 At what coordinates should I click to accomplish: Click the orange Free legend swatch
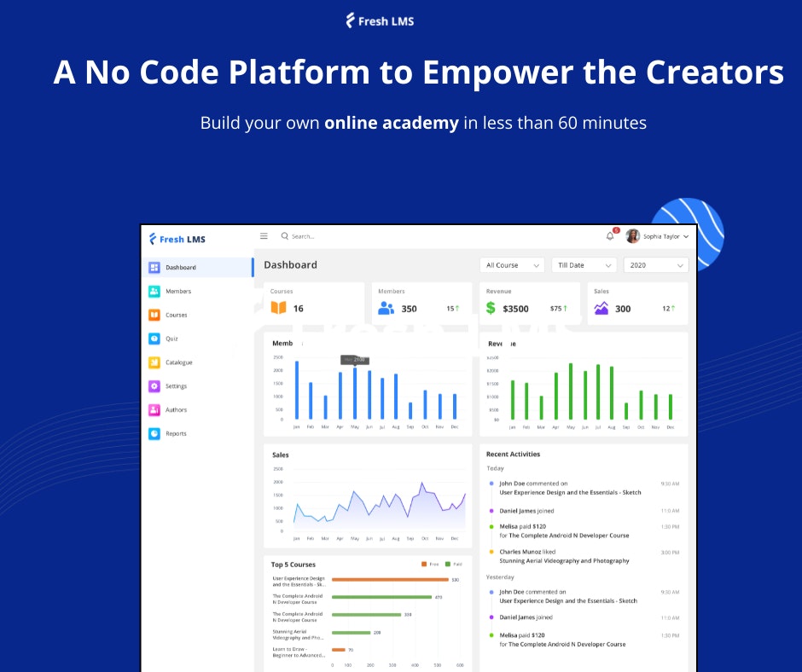[x=424, y=564]
